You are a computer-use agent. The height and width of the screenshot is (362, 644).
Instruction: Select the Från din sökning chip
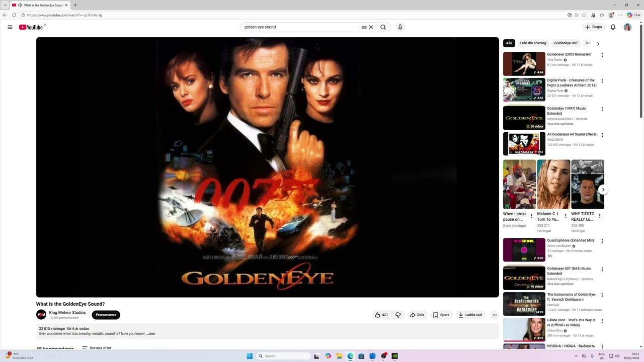coord(533,43)
